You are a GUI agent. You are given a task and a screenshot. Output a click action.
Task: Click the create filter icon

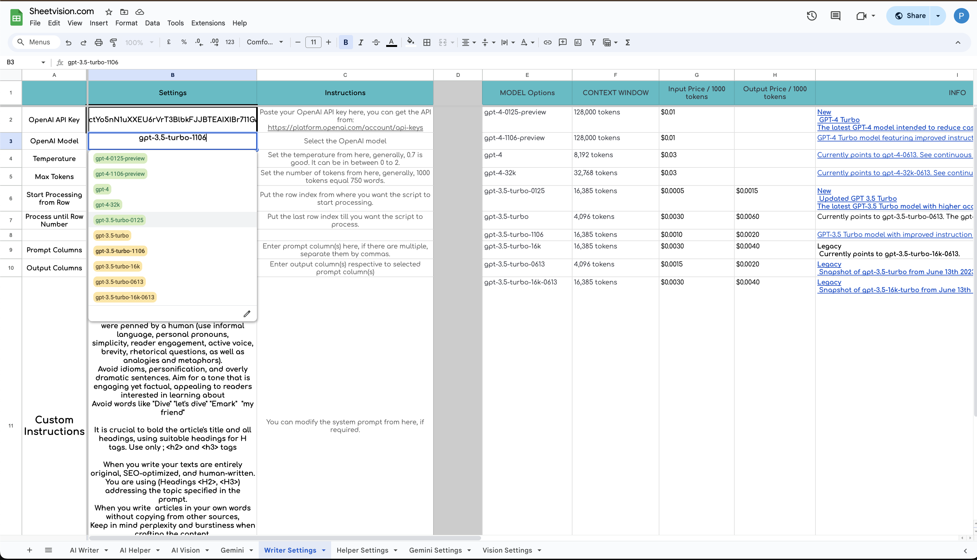[x=593, y=42]
